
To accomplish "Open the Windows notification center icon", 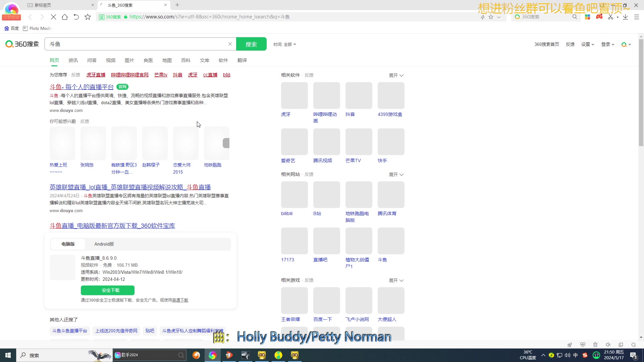I will [x=634, y=355].
